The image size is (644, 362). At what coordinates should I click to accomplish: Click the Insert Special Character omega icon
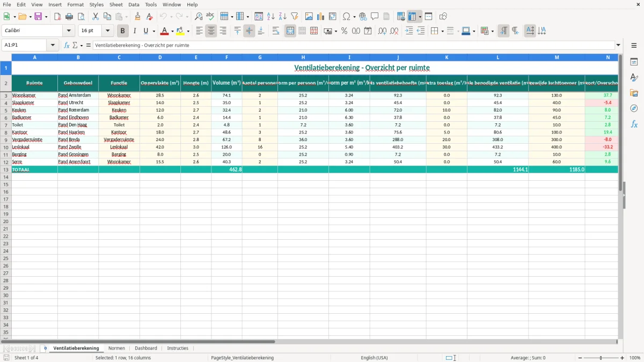click(347, 17)
